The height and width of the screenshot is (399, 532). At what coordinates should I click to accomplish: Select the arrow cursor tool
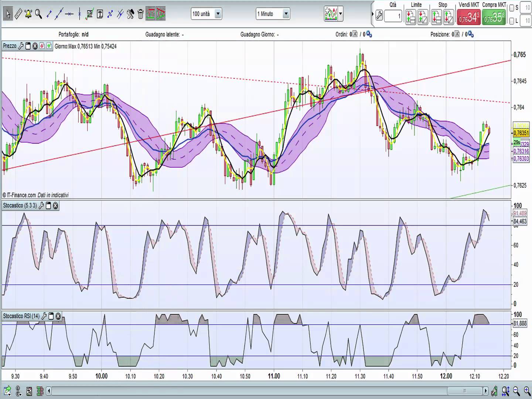[x=8, y=14]
